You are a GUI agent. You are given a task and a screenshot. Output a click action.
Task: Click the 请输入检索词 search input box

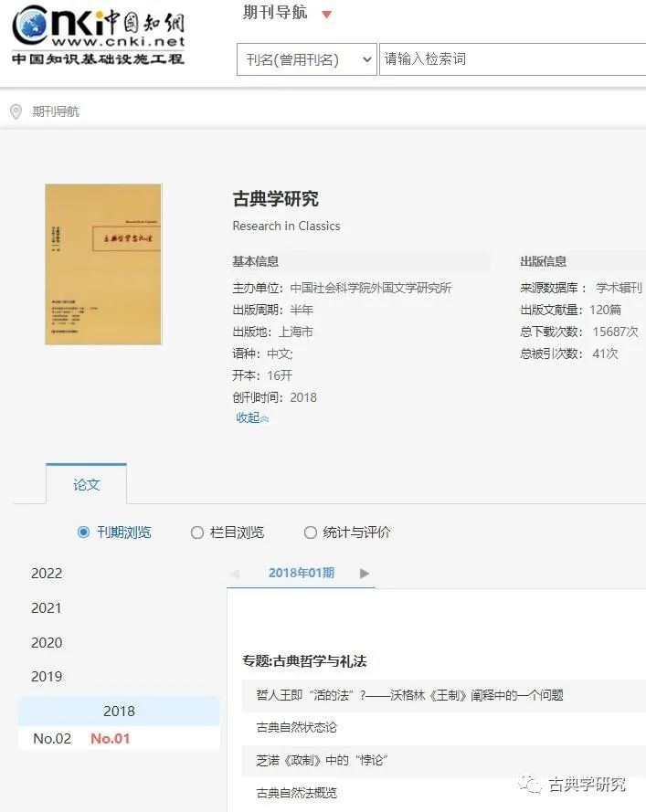point(512,59)
